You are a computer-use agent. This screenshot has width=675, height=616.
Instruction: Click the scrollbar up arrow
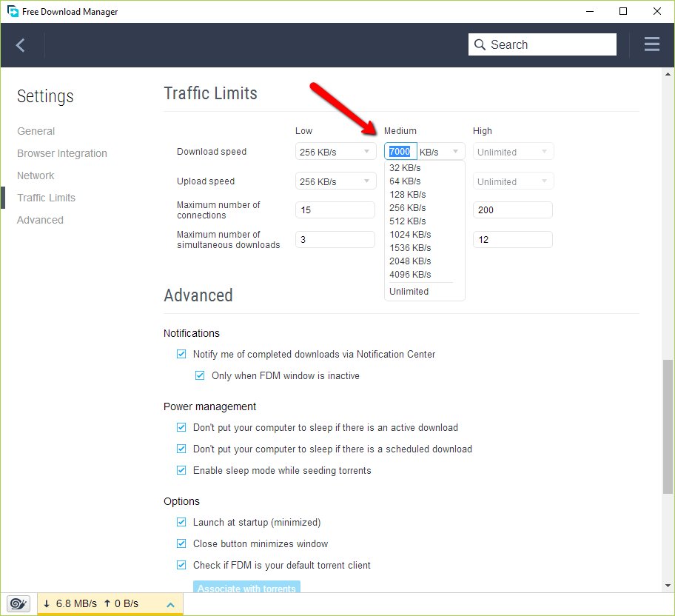click(x=668, y=74)
